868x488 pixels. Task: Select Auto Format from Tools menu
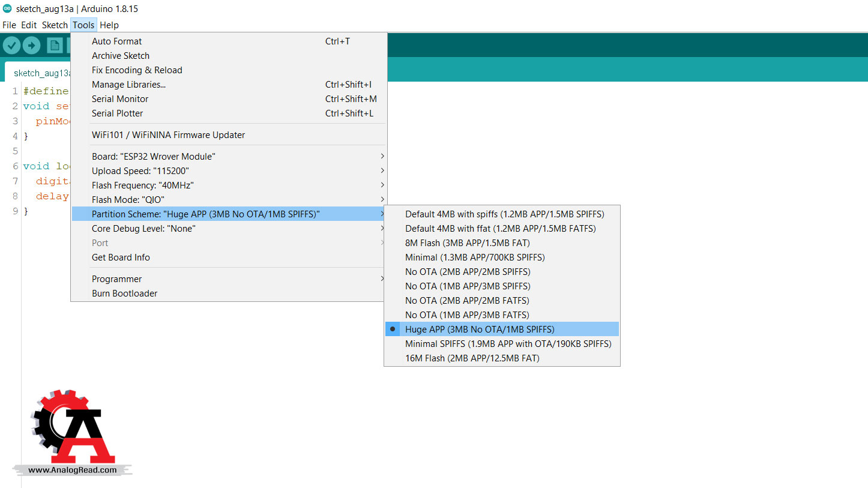point(229,41)
